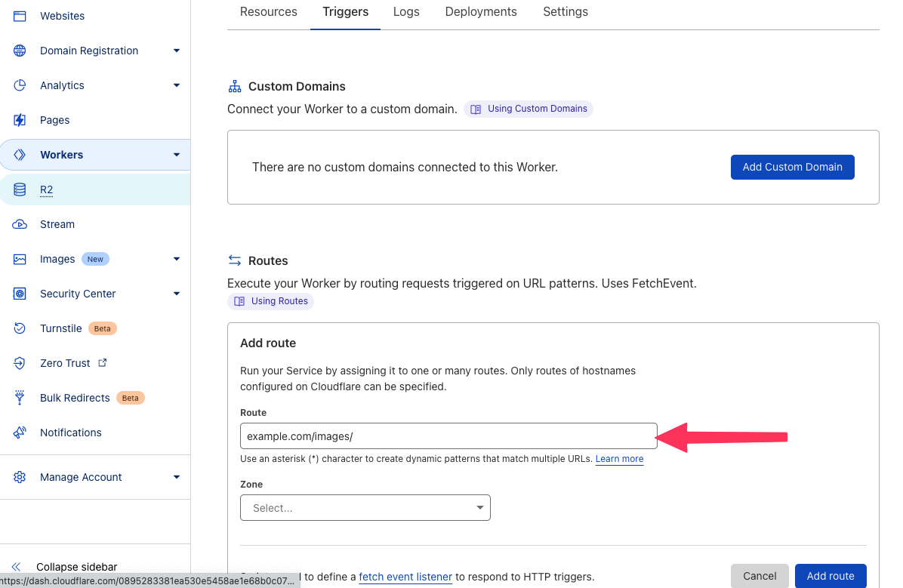
Task: Expand the Images submenu arrow
Action: (177, 259)
